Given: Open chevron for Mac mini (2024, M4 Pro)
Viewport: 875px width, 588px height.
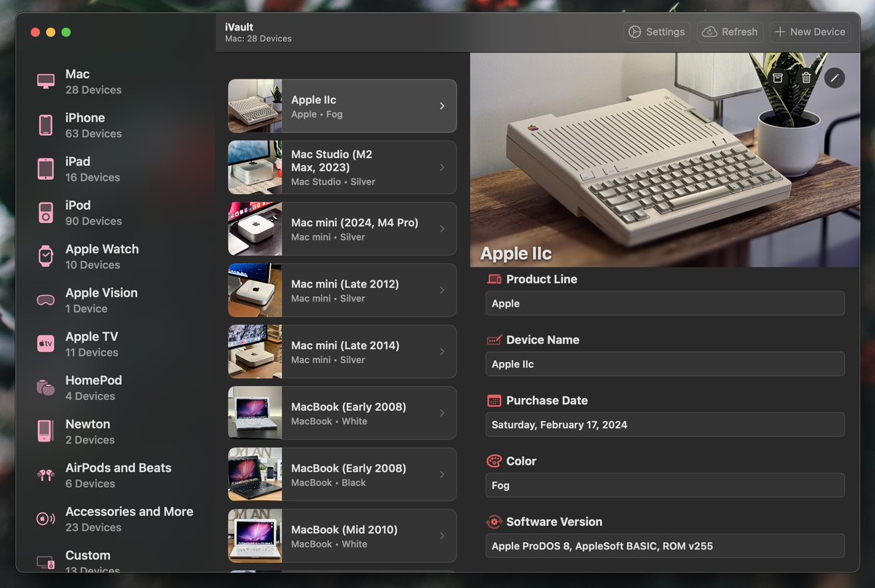Looking at the screenshot, I should click(x=442, y=229).
